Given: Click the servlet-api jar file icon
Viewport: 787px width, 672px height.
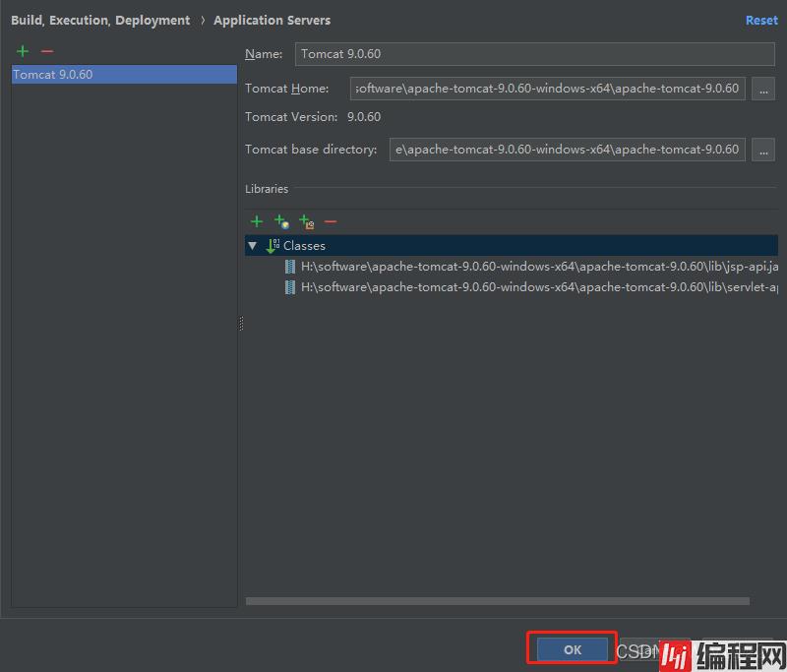Looking at the screenshot, I should pyautogui.click(x=290, y=287).
